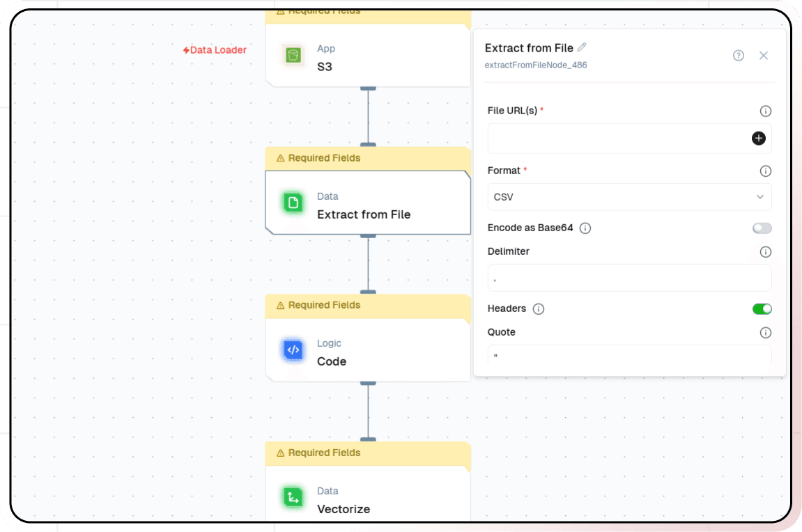Click the S3 app bucket icon
802x532 pixels.
[x=293, y=56]
